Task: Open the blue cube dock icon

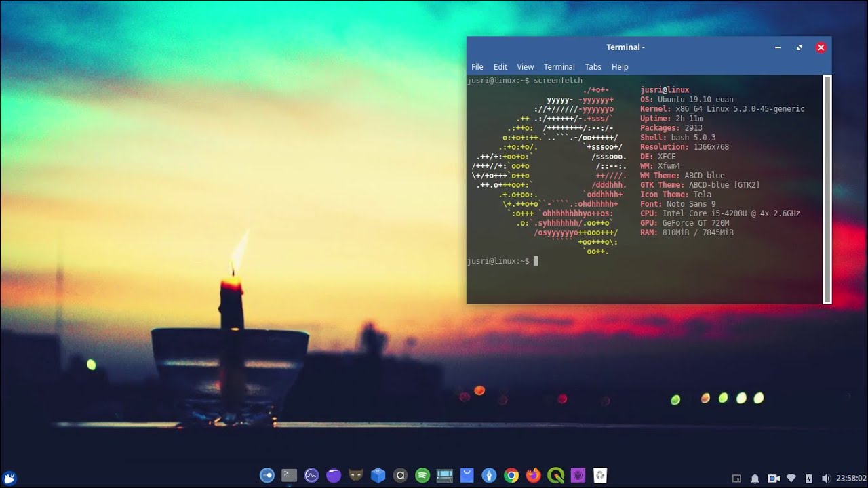Action: tap(378, 475)
